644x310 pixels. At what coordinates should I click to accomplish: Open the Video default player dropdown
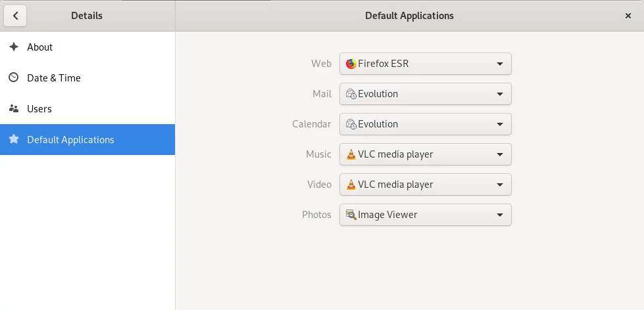pos(425,185)
